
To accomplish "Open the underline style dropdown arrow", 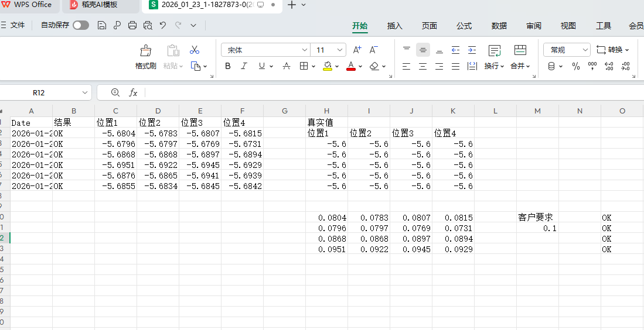I will 271,66.
